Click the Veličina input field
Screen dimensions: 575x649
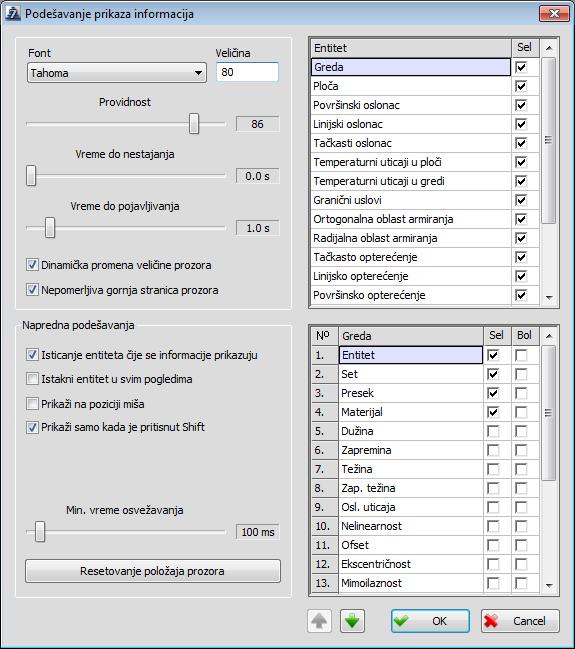tap(247, 72)
